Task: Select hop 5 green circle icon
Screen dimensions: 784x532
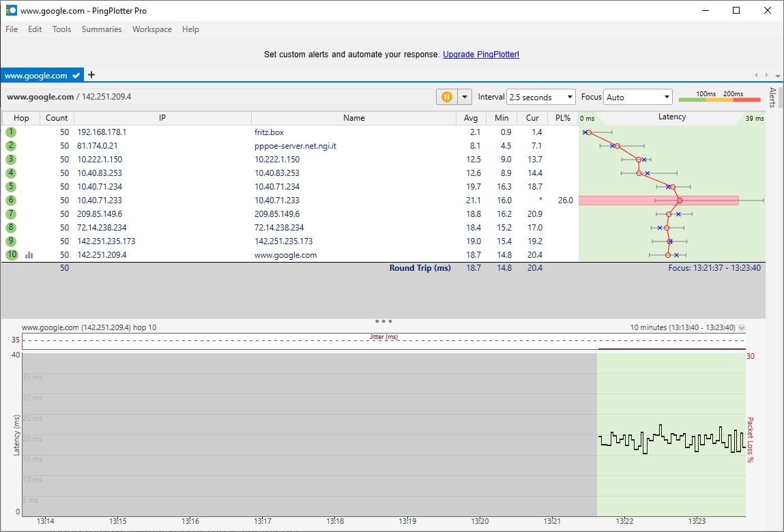Action: (x=10, y=186)
